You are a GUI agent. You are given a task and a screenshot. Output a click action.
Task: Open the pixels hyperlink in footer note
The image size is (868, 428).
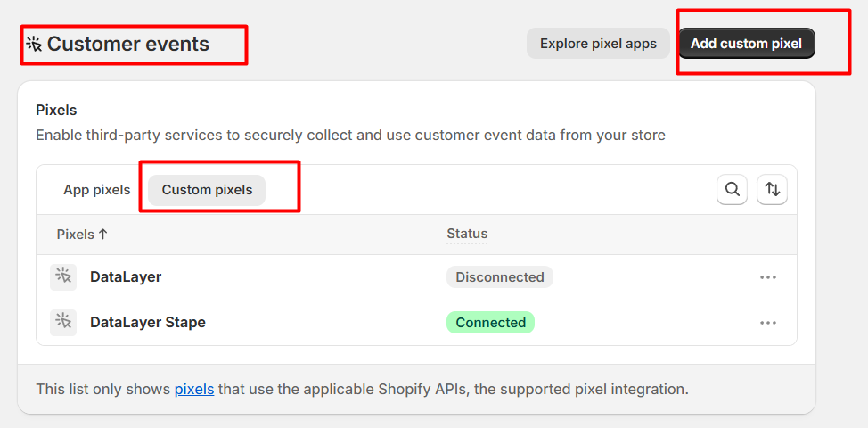click(193, 390)
